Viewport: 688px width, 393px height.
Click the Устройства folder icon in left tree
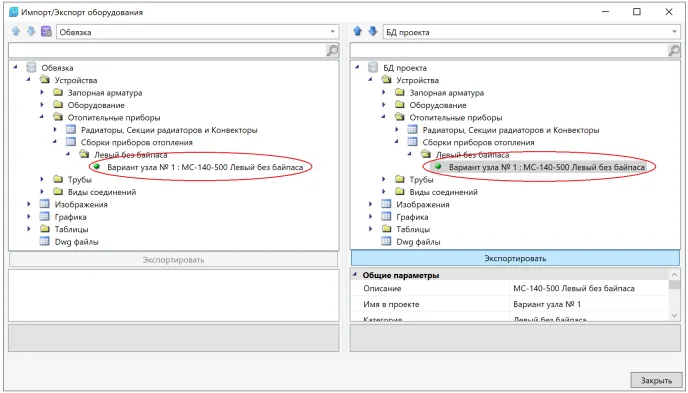45,80
